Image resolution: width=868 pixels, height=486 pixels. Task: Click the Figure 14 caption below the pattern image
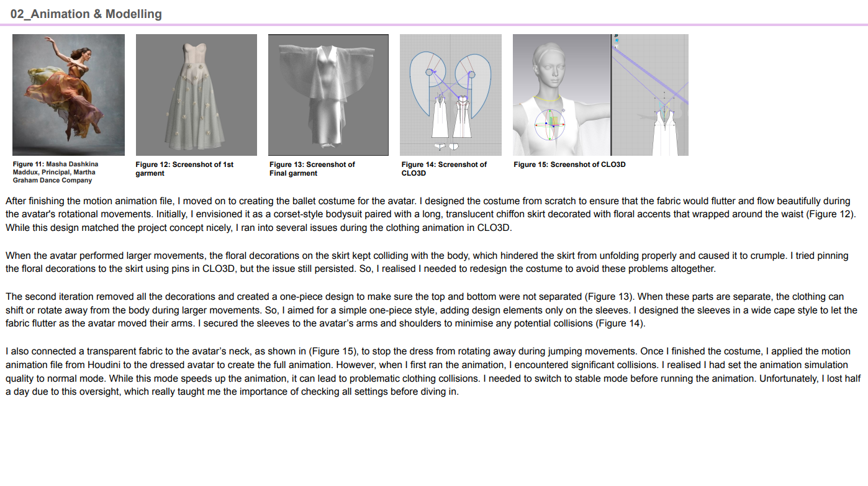tap(444, 169)
